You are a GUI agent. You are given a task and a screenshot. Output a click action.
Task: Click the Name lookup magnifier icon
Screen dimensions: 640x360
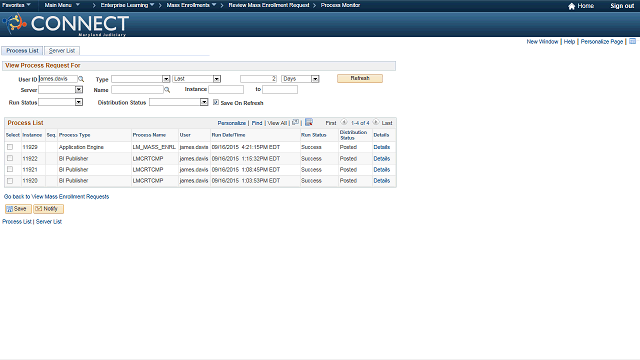(167, 90)
